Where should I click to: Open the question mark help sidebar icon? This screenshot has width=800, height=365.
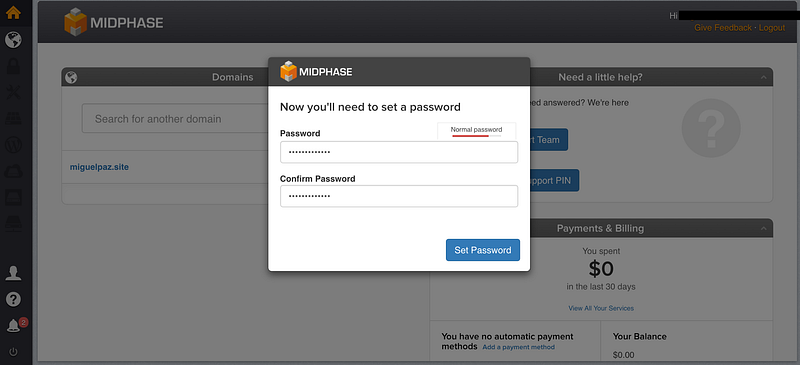point(13,299)
